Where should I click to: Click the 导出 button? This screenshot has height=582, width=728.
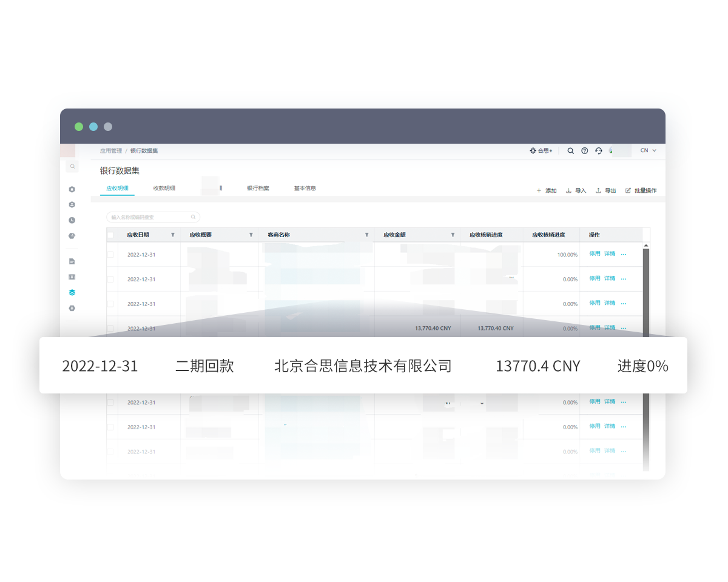coord(605,190)
